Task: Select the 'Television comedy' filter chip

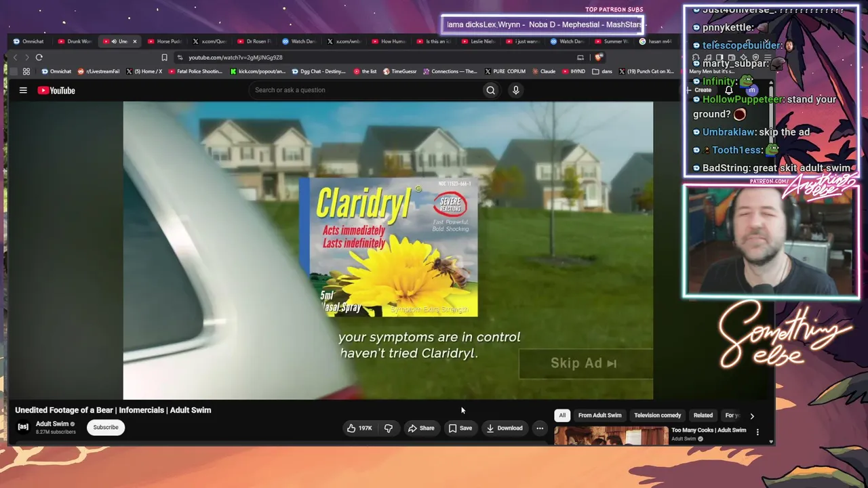Action: tap(657, 415)
